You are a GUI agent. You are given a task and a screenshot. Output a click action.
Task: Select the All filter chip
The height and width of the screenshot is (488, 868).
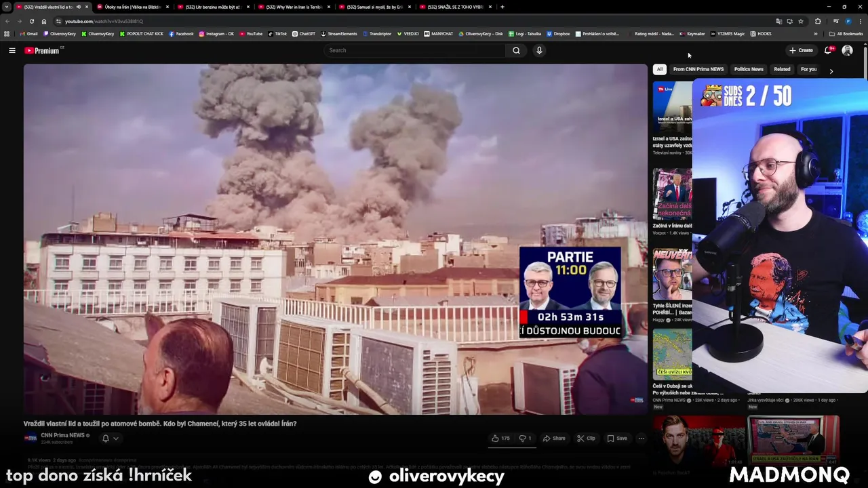coord(659,69)
